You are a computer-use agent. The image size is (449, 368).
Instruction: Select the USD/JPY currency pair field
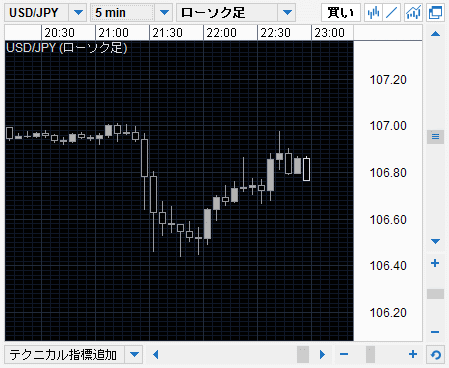click(x=37, y=13)
